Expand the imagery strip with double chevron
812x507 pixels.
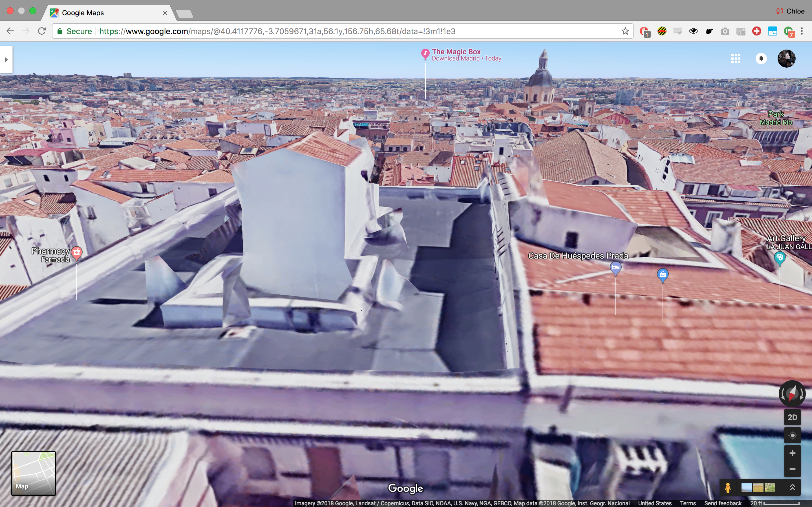[792, 487]
